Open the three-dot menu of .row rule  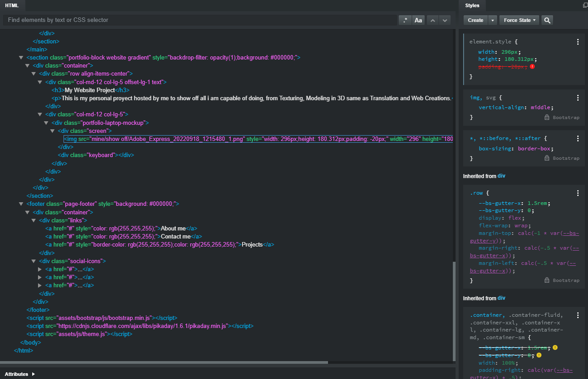578,193
